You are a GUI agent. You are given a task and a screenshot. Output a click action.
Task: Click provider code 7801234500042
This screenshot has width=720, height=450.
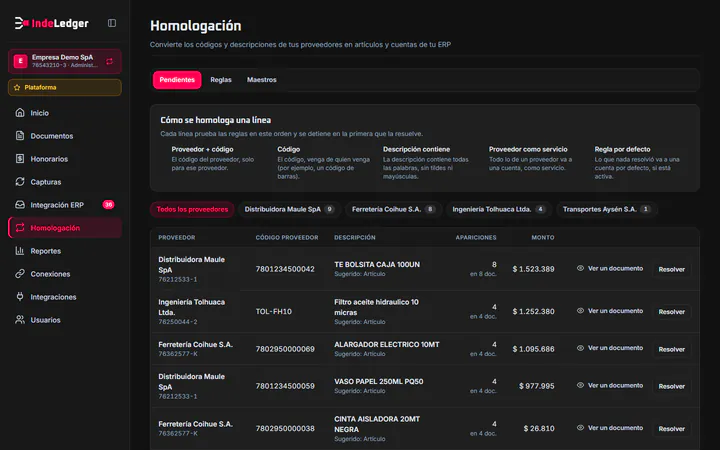(x=285, y=269)
